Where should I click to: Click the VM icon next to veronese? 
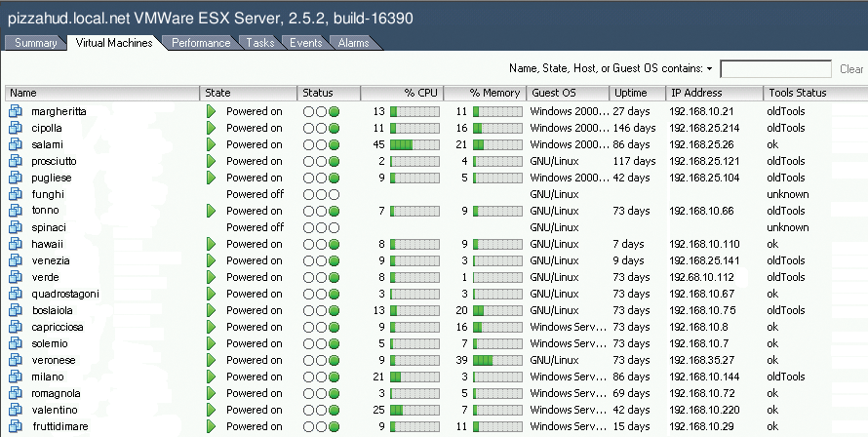pos(16,360)
